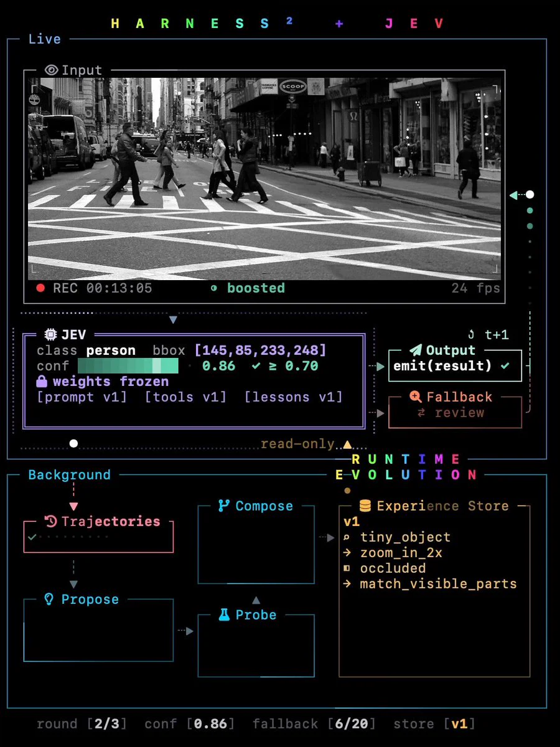Click the search icon before tiny_object
Screen dimensions: 560x747
(347, 537)
